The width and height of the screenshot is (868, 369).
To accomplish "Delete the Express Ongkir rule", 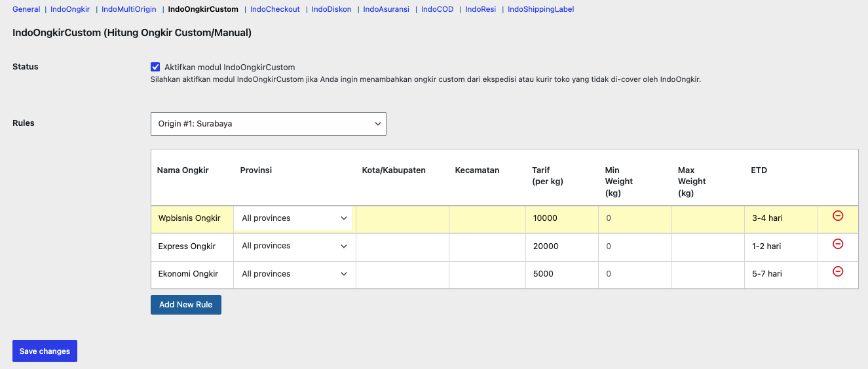I will (838, 244).
